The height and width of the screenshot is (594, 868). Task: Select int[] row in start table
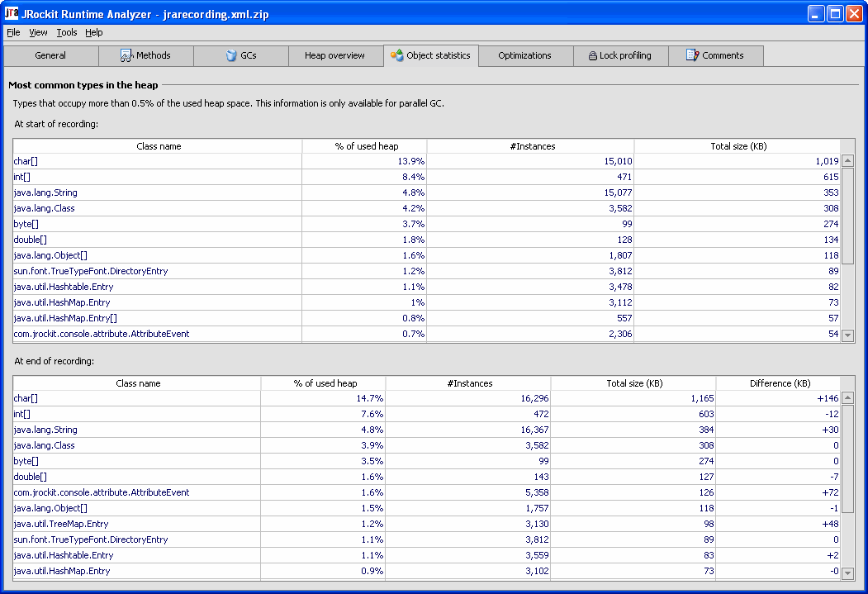(x=427, y=177)
